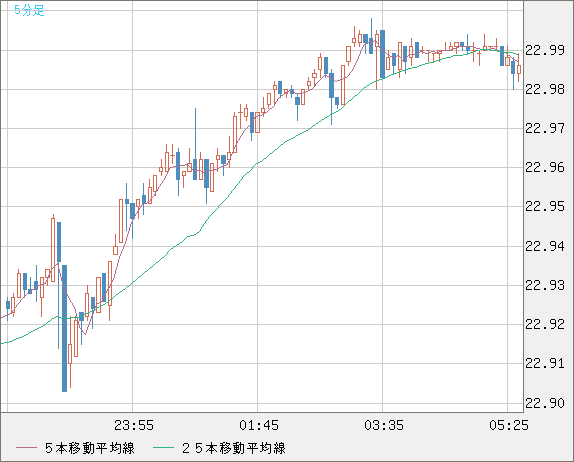
Task: Select the 22.91 price axis label
Action: pos(545,363)
